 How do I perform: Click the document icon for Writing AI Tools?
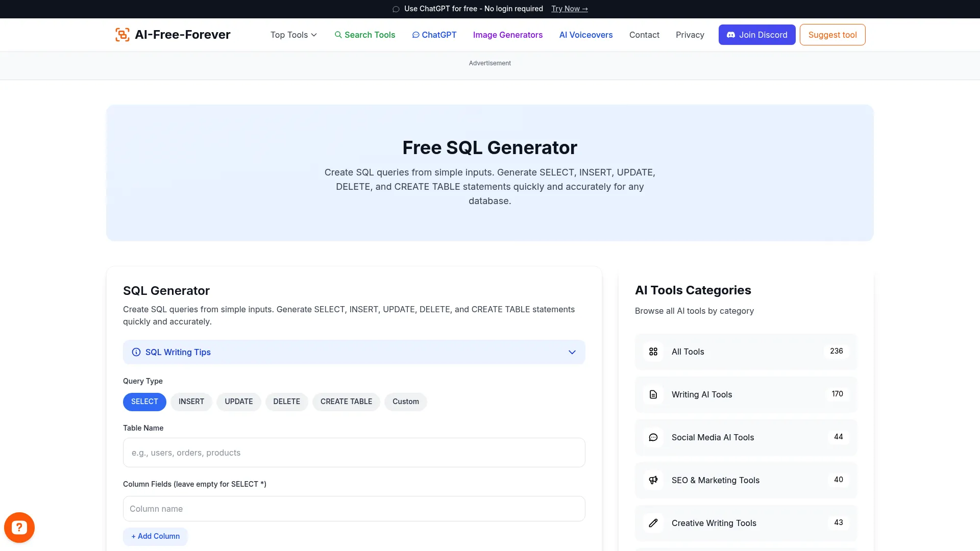coord(653,394)
